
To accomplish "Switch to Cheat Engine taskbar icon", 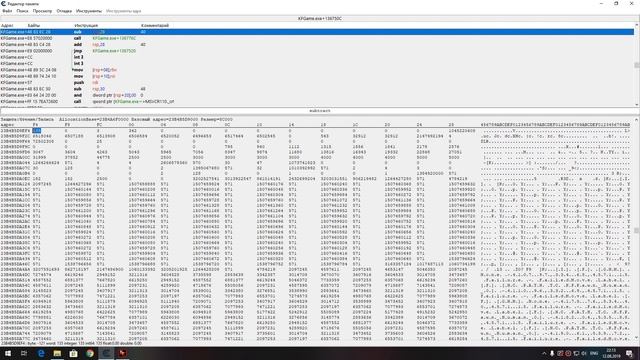I will point(107,353).
